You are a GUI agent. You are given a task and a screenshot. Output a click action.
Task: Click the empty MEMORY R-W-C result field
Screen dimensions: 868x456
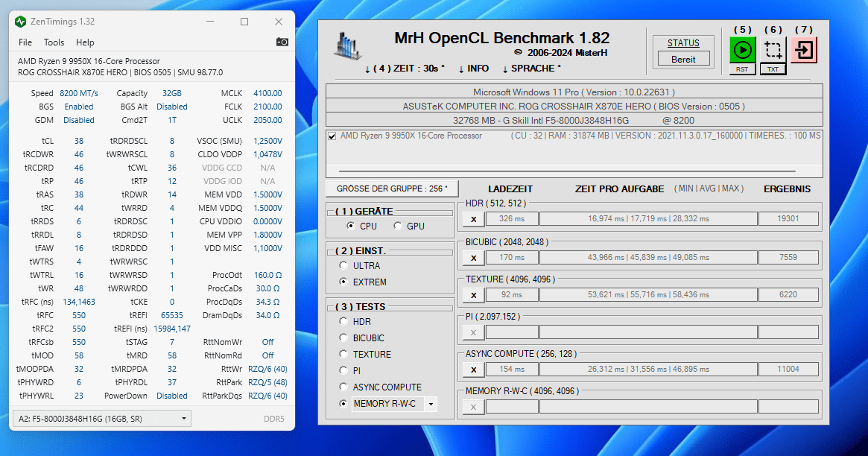pos(788,407)
